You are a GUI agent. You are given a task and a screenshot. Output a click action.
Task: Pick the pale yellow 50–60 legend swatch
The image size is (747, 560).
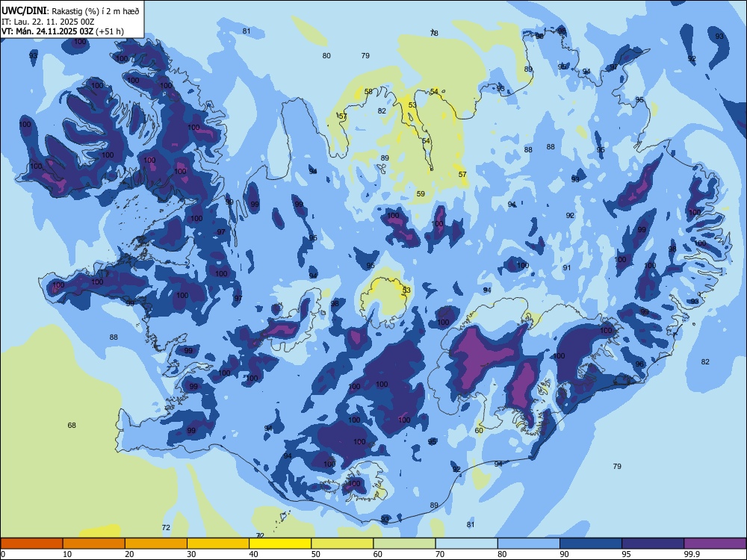[x=342, y=544]
